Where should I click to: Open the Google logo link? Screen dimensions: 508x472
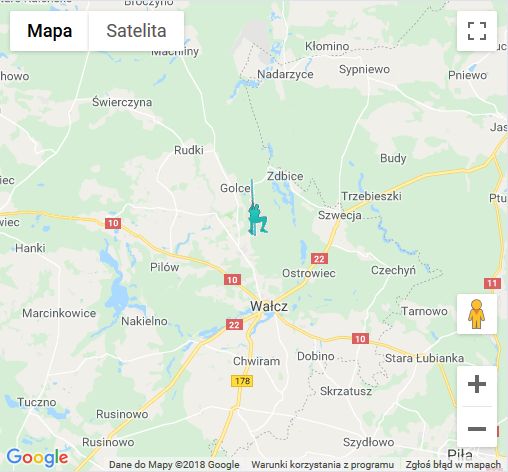coord(37,457)
